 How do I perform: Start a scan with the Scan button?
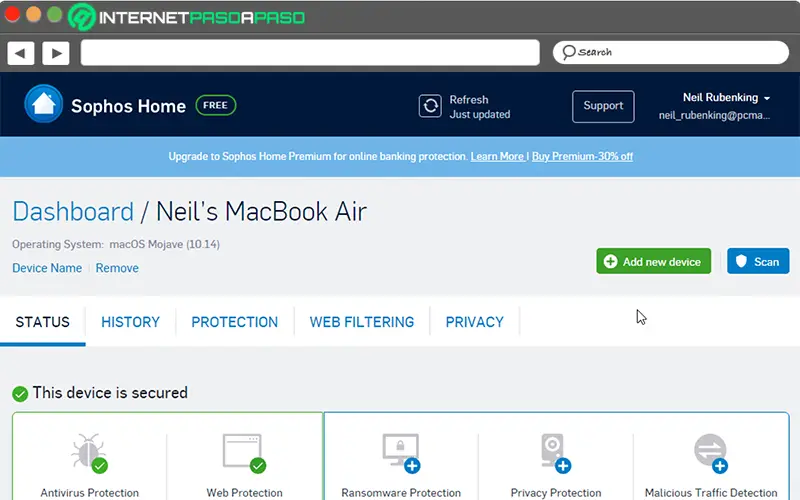coord(757,262)
